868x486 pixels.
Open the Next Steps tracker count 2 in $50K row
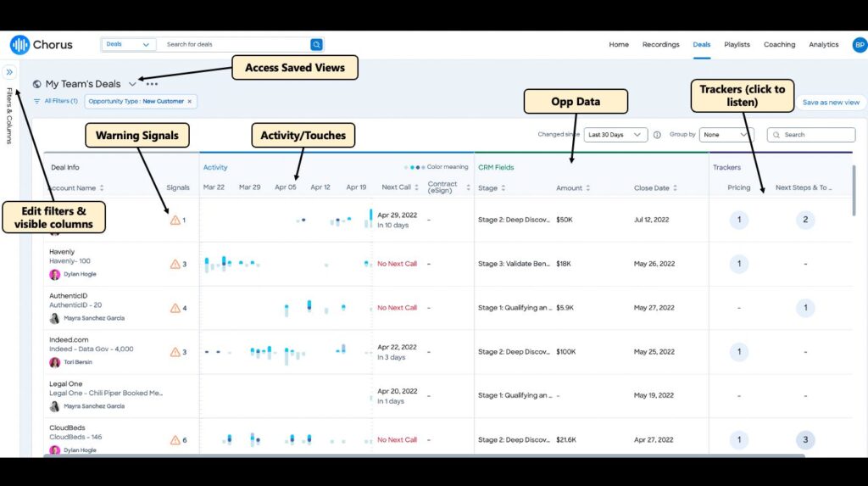pyautogui.click(x=805, y=220)
